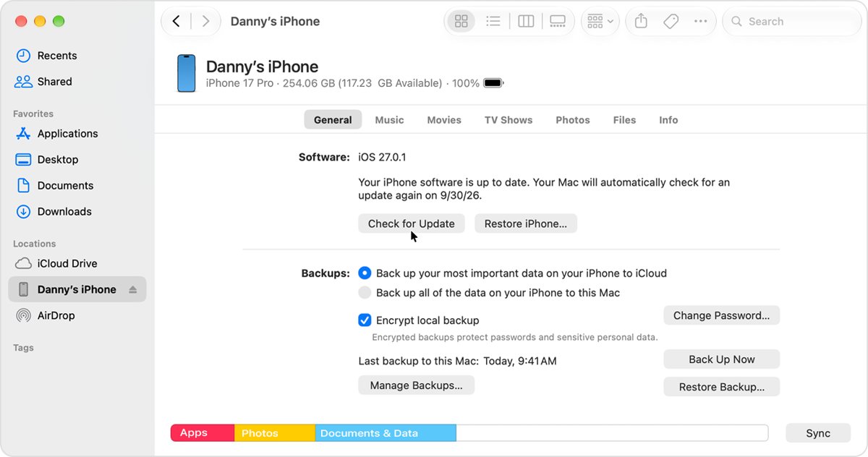Open the group-by options dropdown

600,22
